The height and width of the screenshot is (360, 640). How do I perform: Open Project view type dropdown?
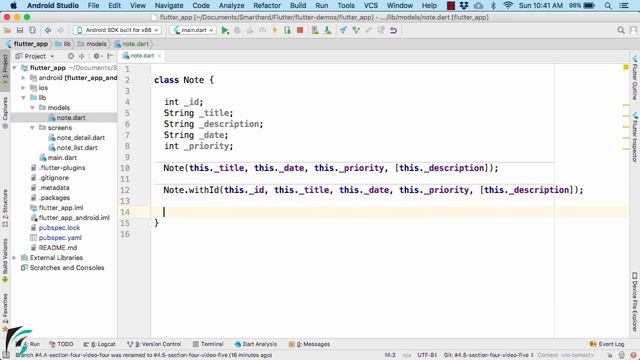coord(35,56)
